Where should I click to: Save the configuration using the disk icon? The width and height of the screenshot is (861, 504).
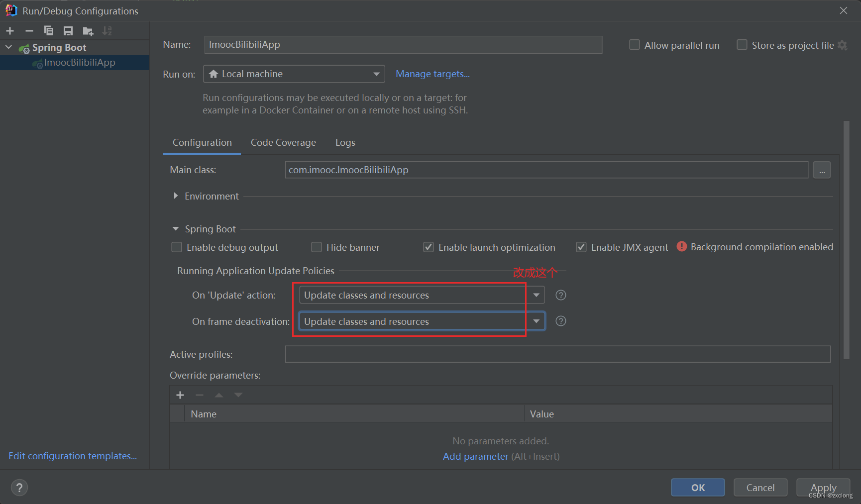click(68, 31)
